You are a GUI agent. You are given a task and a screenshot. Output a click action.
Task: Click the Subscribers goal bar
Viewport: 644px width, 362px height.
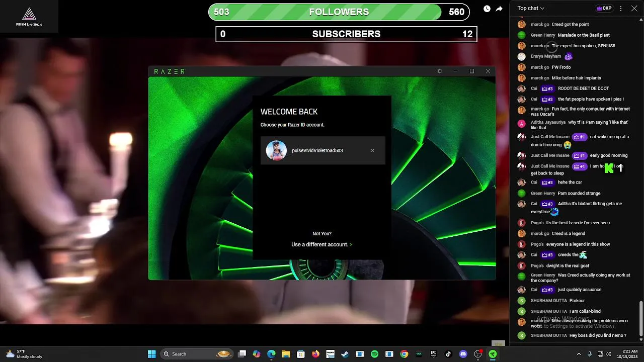(x=346, y=34)
